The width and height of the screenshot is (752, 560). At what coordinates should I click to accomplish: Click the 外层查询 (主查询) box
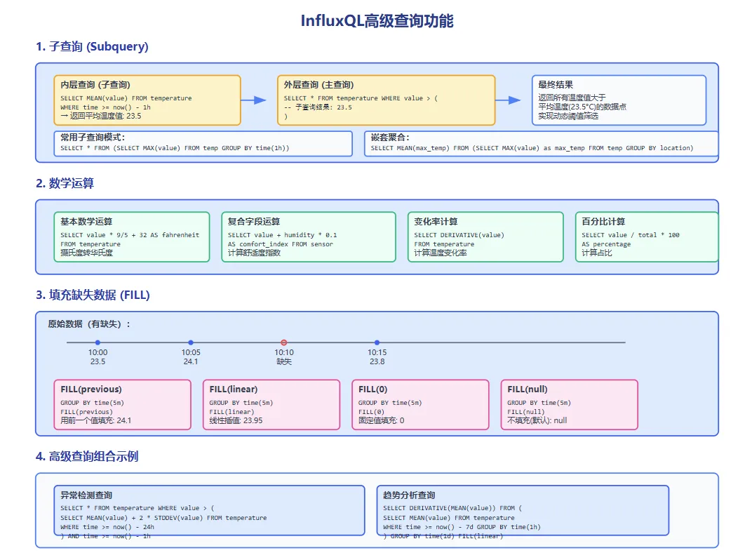tap(386, 100)
